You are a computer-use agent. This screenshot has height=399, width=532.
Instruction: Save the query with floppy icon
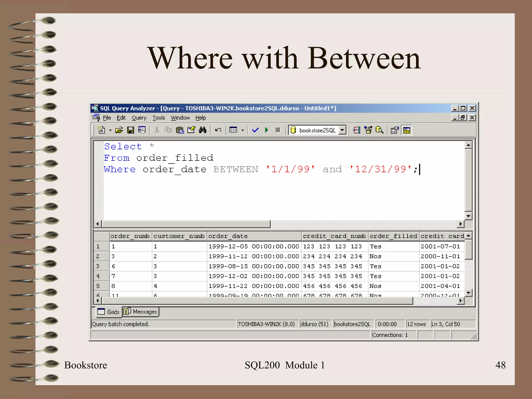130,130
